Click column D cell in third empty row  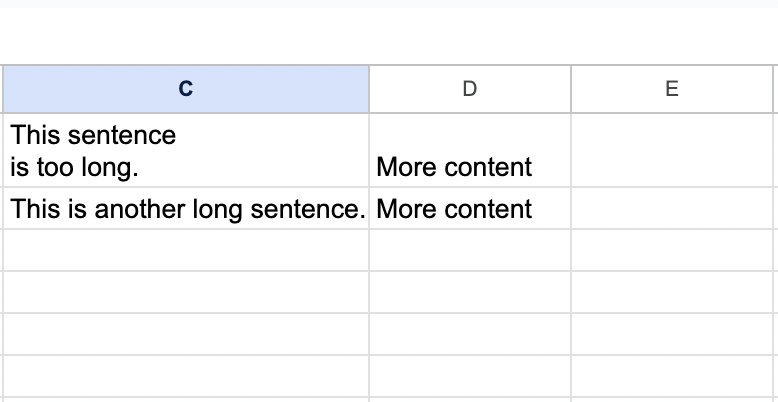[470, 334]
